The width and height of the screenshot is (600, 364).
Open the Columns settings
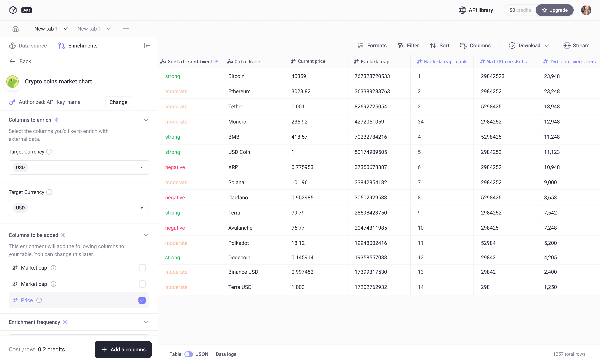(x=475, y=45)
